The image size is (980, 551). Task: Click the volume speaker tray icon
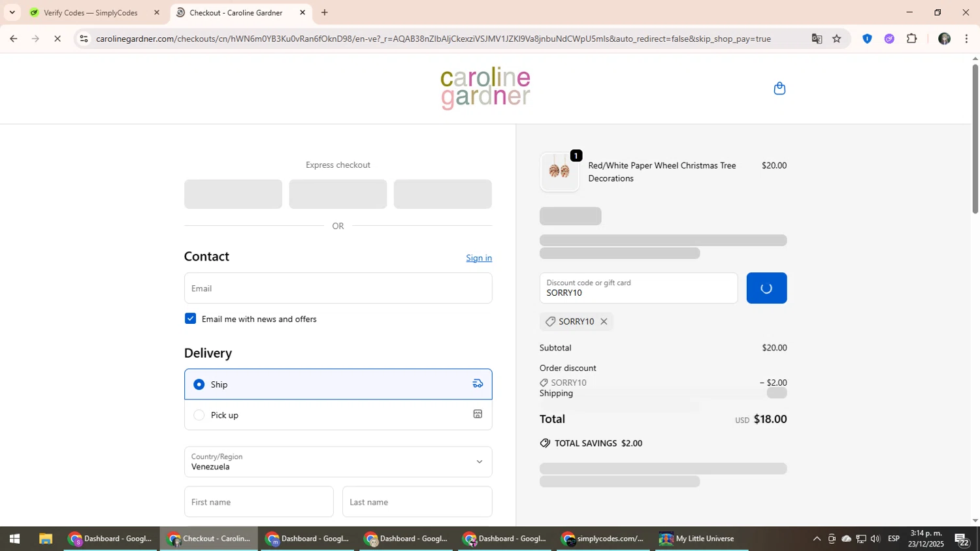pos(875,539)
